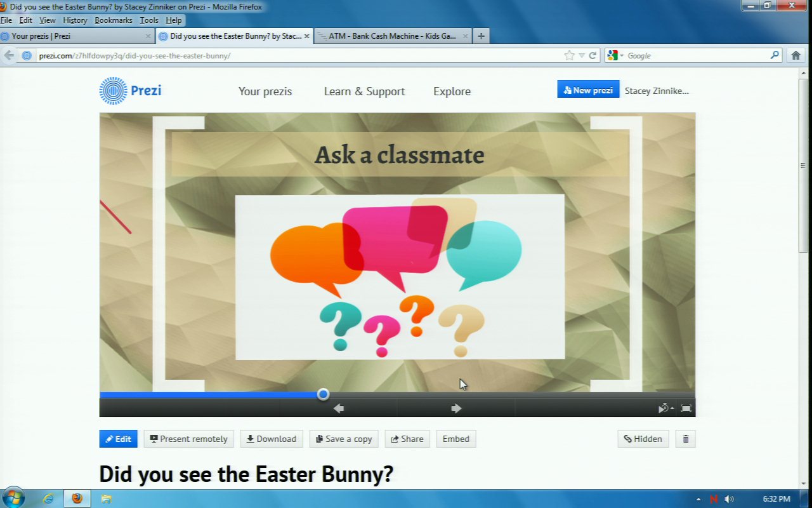
Task: Click the Prezi logo
Action: click(x=131, y=91)
